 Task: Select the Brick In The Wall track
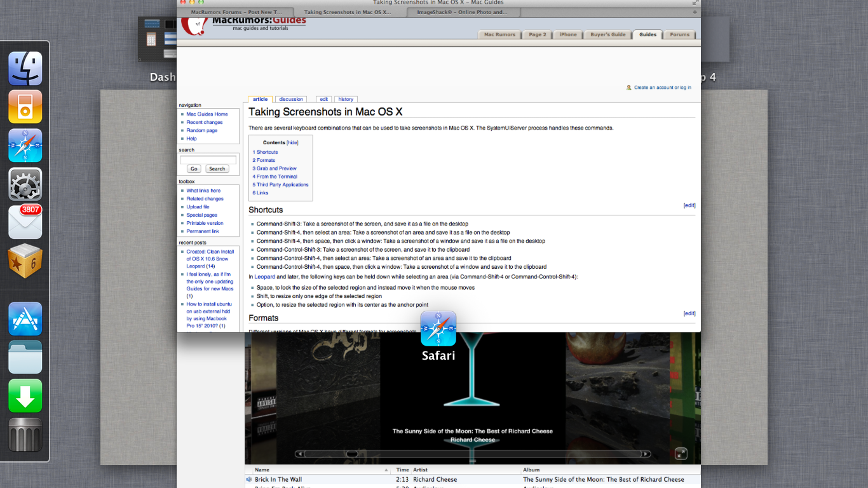point(472,480)
